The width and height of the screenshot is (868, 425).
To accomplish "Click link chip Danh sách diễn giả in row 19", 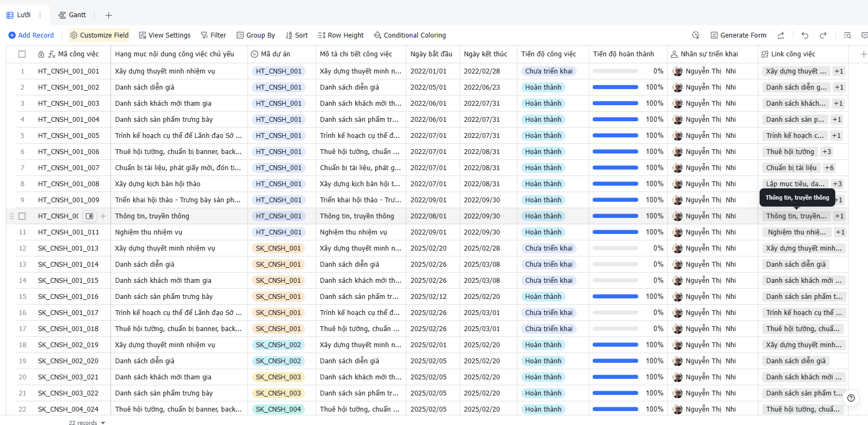I will 796,361.
